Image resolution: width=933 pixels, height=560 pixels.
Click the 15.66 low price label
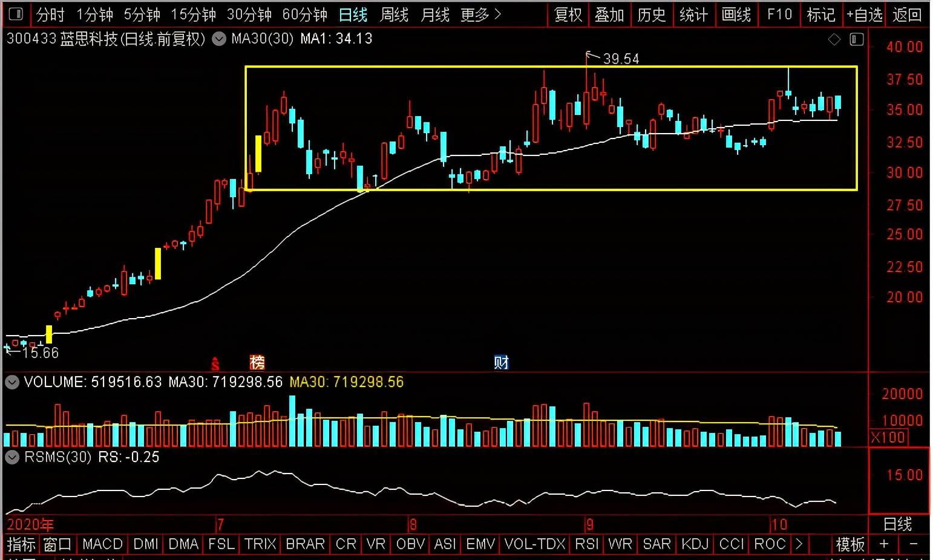tap(41, 353)
